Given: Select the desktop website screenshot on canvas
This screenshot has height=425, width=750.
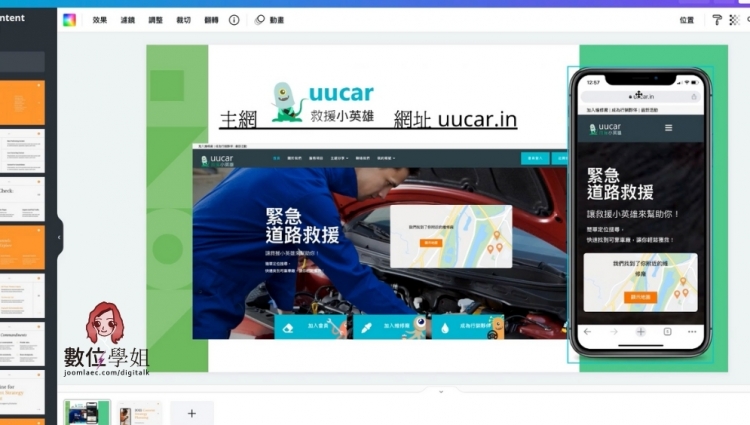Looking at the screenshot, I should [x=379, y=241].
